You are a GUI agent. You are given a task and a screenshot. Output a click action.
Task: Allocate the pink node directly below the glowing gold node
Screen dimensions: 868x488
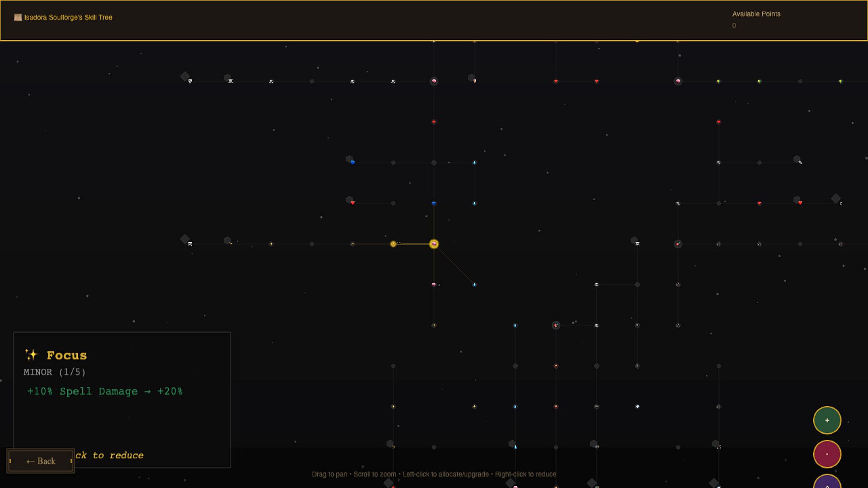(434, 285)
